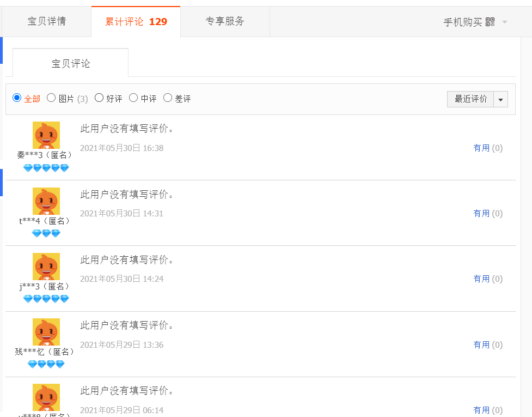532x417 pixels.
Task: Open the 手机购买 dropdown arrow
Action: click(x=505, y=22)
